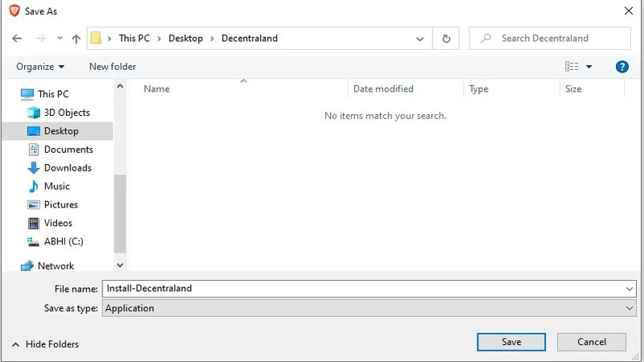Click the view options layout icon
Screen dimensions: 644x362
pos(572,67)
